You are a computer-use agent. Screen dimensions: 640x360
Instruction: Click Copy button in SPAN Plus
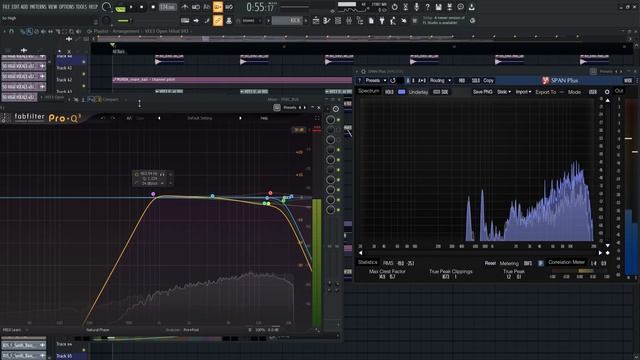[x=489, y=80]
